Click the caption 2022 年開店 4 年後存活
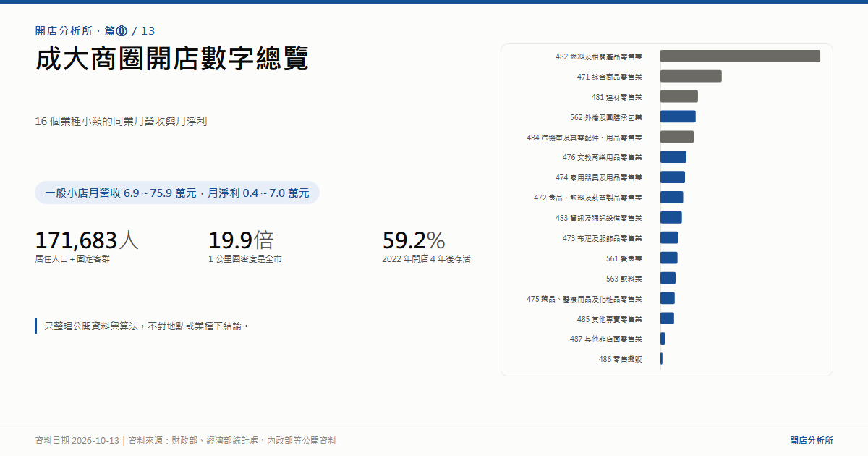Viewport: 868px width, 456px height. (426, 259)
